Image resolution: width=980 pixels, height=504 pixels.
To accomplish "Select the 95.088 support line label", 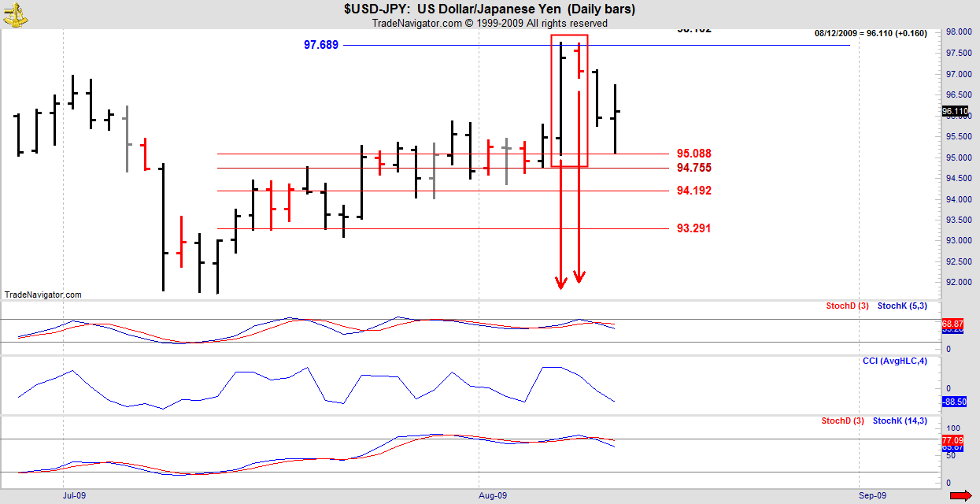I will click(x=693, y=154).
